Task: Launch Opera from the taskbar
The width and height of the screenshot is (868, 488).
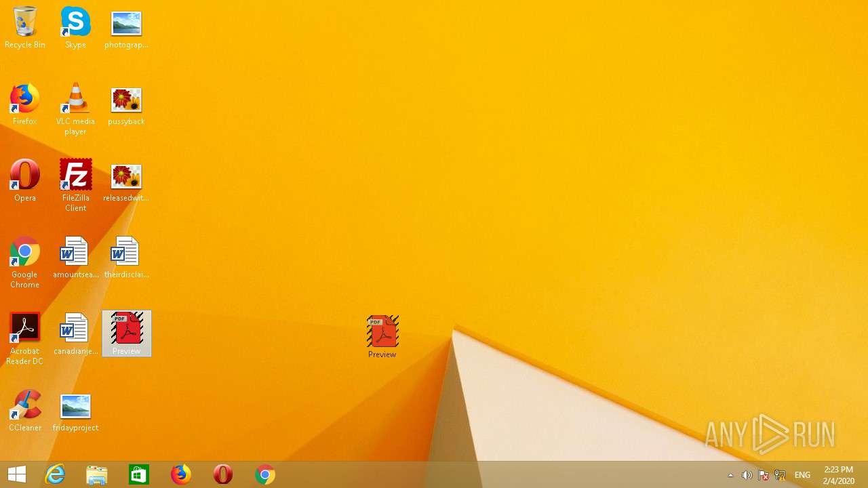Action: click(223, 474)
